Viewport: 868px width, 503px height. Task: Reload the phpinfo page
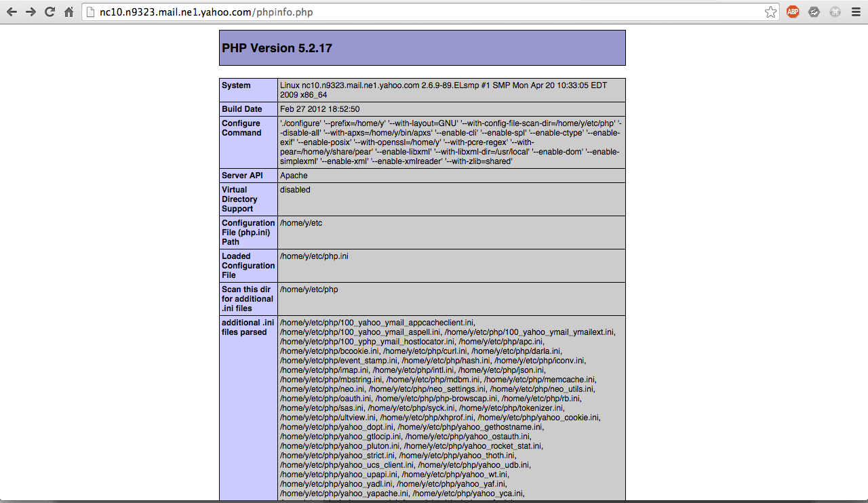[50, 12]
